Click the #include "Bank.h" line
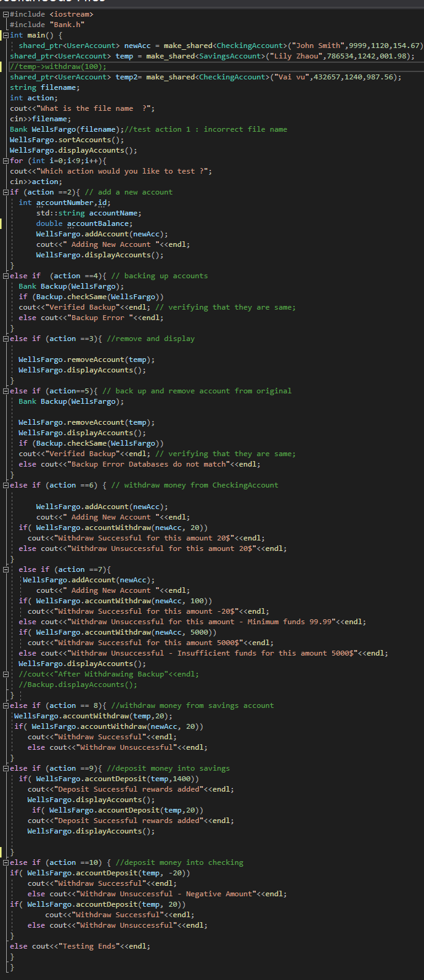The image size is (424, 980). (47, 25)
